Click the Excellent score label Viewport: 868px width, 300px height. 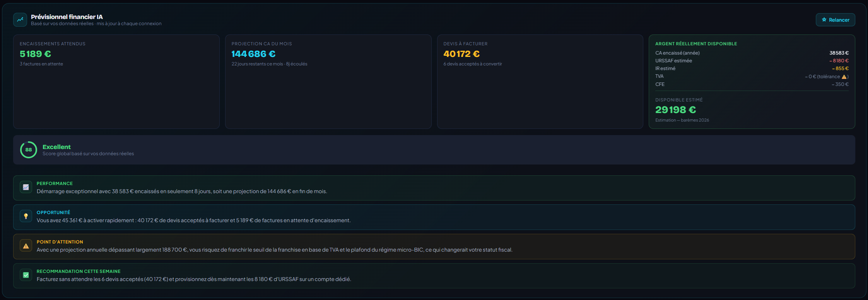pos(56,147)
